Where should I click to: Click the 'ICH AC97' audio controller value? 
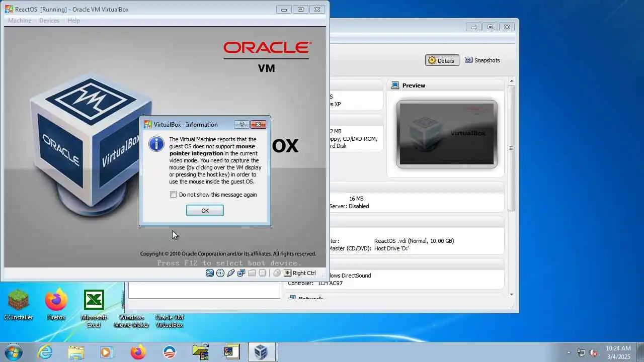click(x=331, y=283)
